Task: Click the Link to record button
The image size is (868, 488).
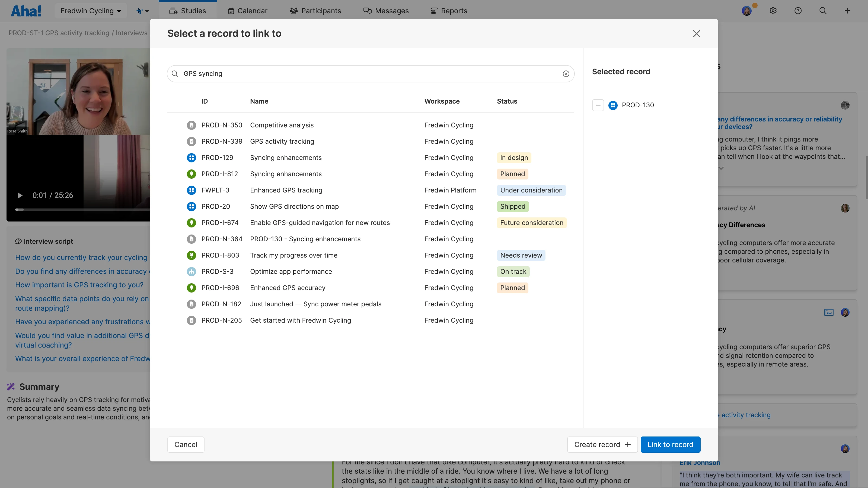Action: [x=670, y=444]
